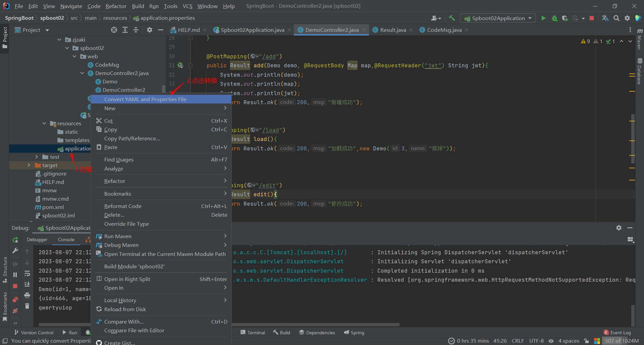Hide the Project panel with minus icon
Viewport: 644px width, 345px height.
161,30
